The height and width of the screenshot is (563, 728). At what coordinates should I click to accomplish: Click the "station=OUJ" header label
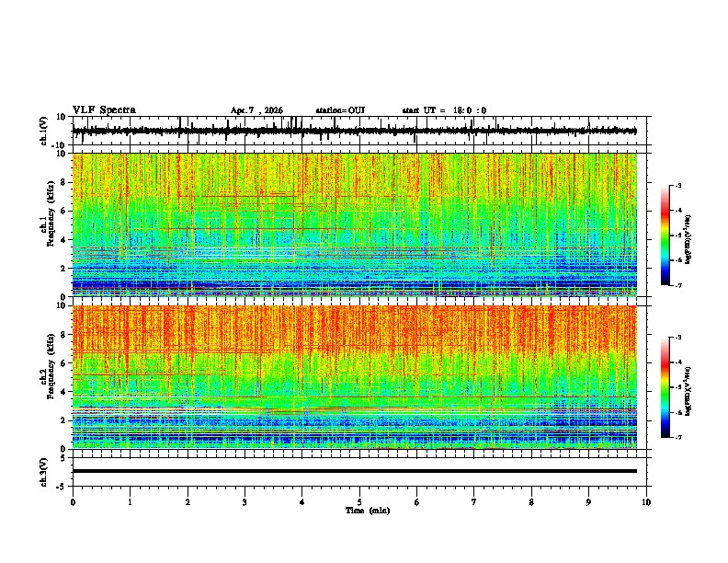click(340, 110)
